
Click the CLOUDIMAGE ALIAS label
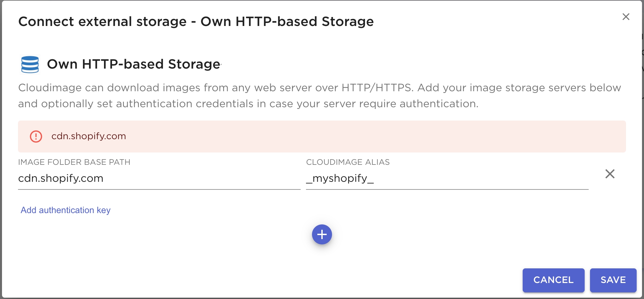coord(348,162)
